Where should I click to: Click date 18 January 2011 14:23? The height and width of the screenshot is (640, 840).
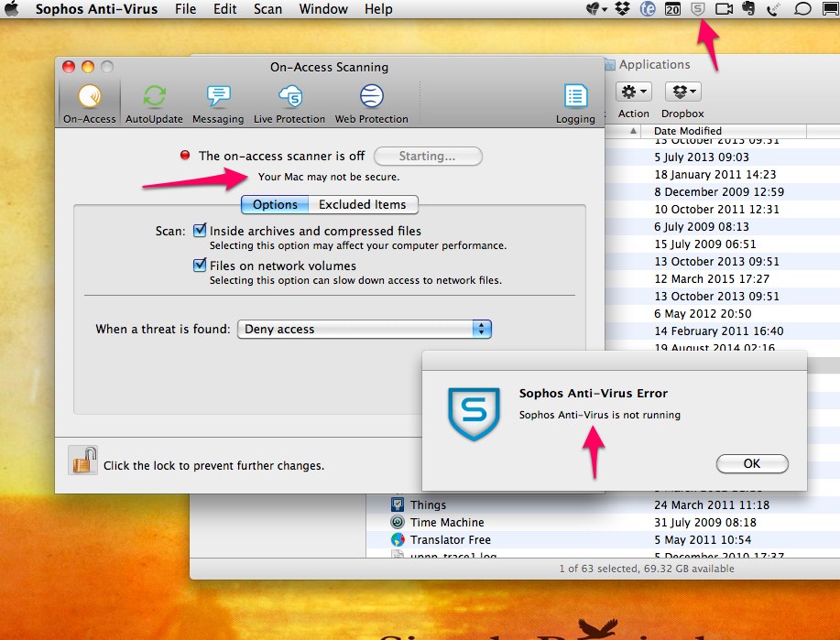715,174
